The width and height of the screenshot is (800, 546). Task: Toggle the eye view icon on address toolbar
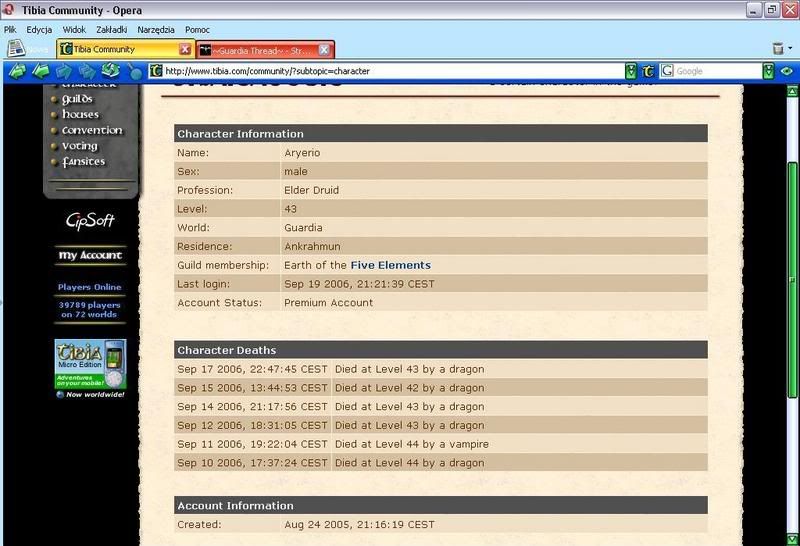[787, 71]
